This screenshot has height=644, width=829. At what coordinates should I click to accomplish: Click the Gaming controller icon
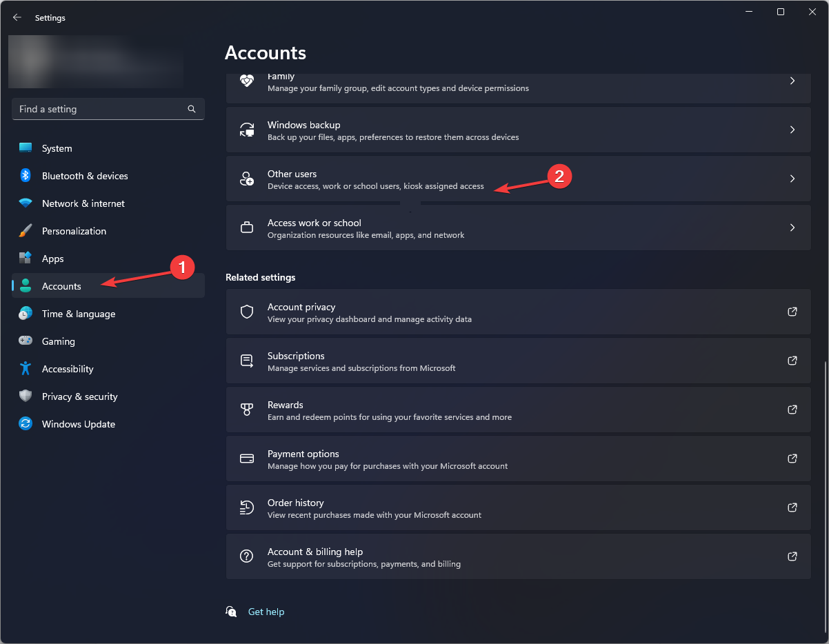(26, 341)
